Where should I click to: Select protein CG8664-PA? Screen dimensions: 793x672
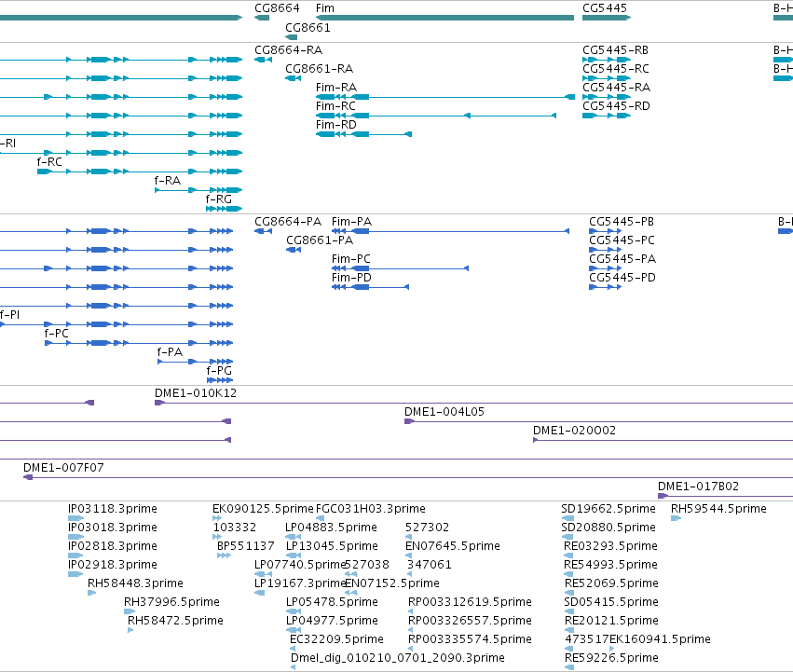(288, 222)
